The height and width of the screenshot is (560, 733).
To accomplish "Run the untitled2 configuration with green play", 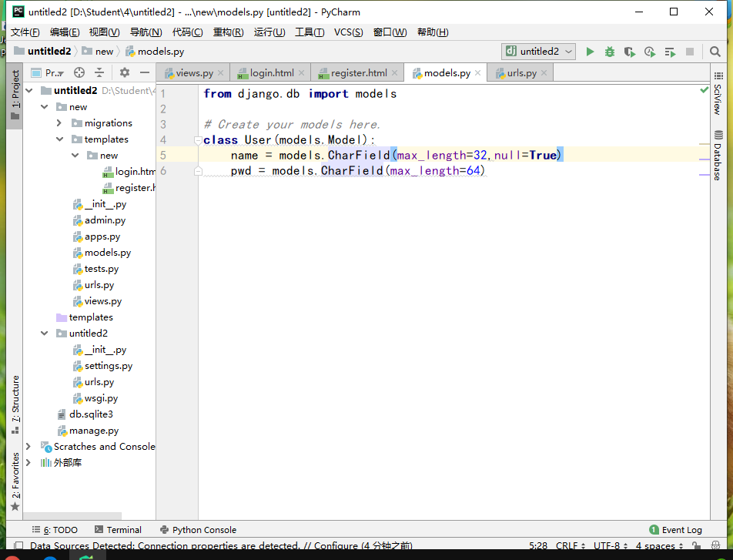I will coord(590,52).
